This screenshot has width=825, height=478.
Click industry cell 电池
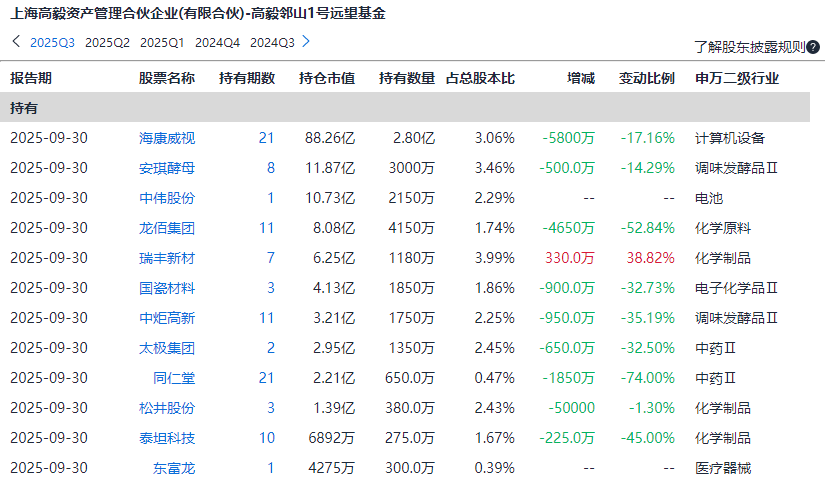click(x=709, y=198)
